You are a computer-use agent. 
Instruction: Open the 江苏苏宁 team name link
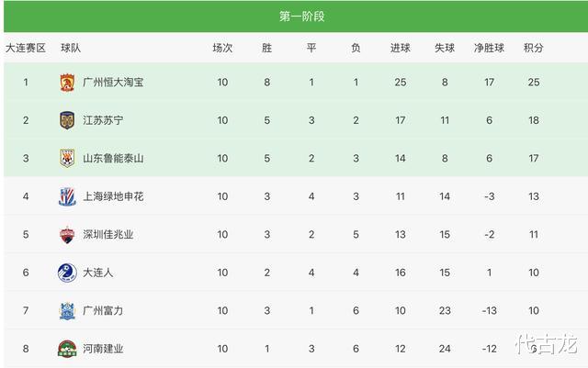click(103, 120)
